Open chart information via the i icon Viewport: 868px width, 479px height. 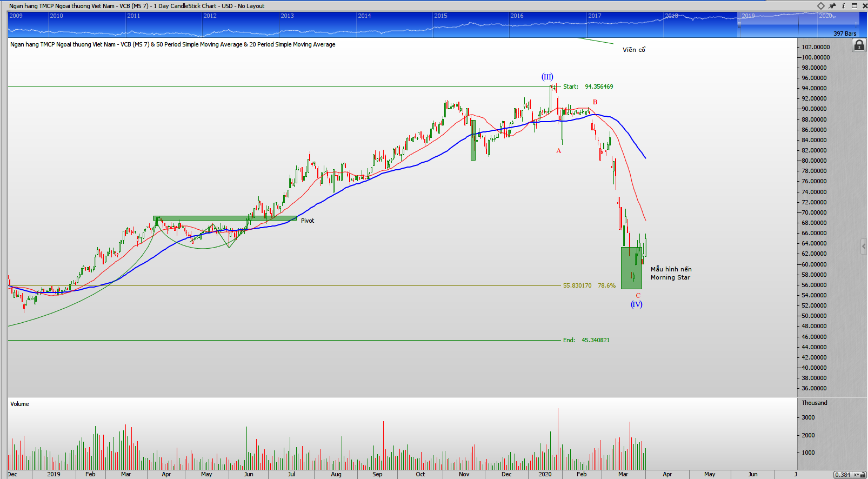(x=843, y=6)
